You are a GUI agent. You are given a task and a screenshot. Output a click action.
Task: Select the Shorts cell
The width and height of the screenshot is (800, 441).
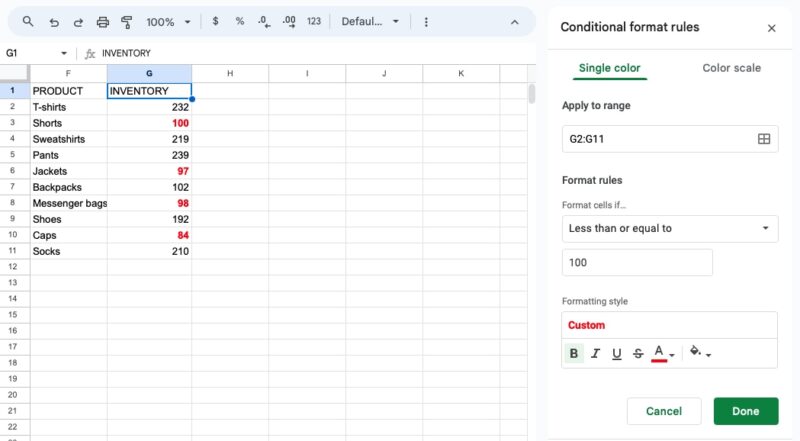click(x=68, y=123)
